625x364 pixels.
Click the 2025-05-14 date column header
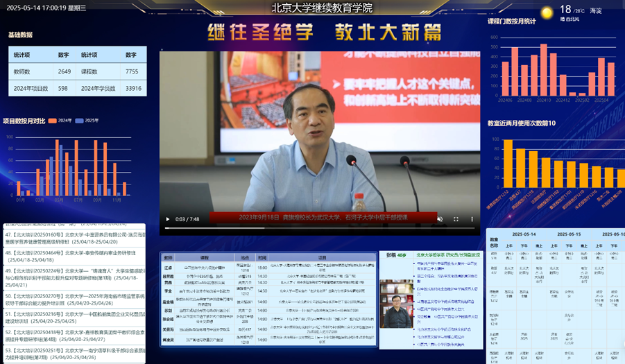click(x=524, y=234)
